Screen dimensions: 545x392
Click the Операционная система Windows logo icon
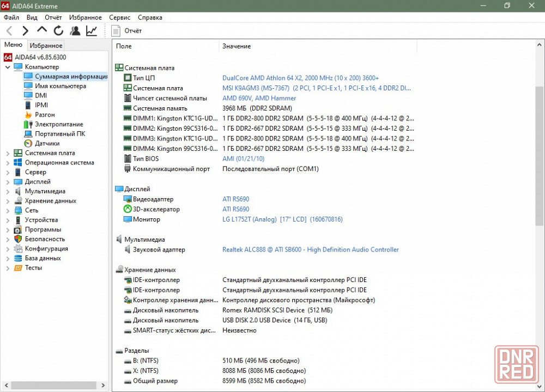18,162
